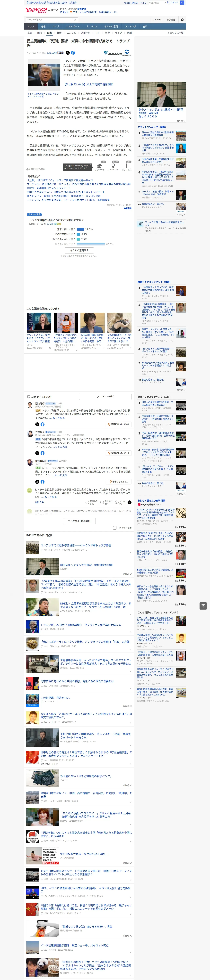Go to the Yahoo! JAPAN News logo

click(x=42, y=10)
